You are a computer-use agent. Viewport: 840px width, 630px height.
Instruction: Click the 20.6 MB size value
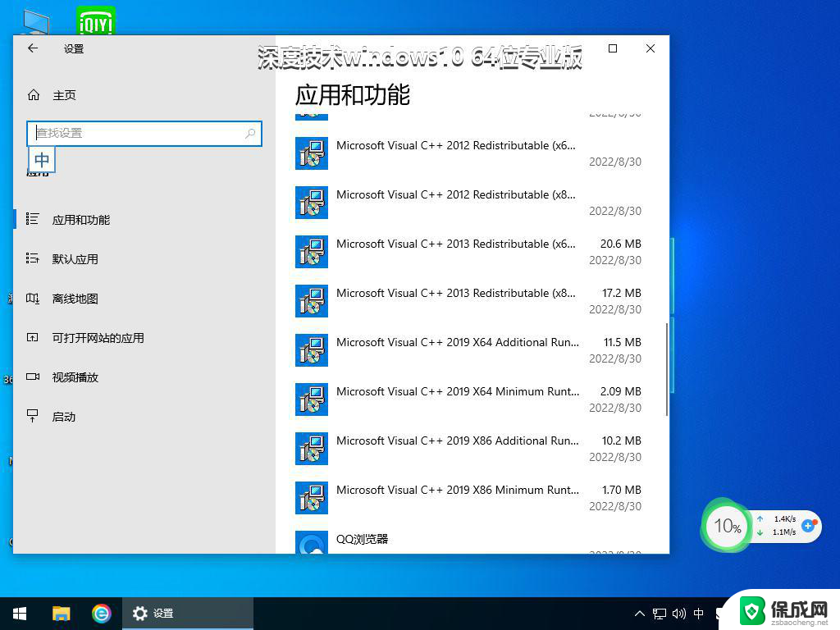(620, 244)
